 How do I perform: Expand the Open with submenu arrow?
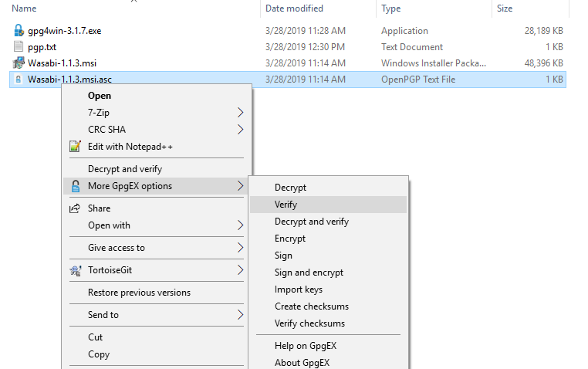point(240,225)
